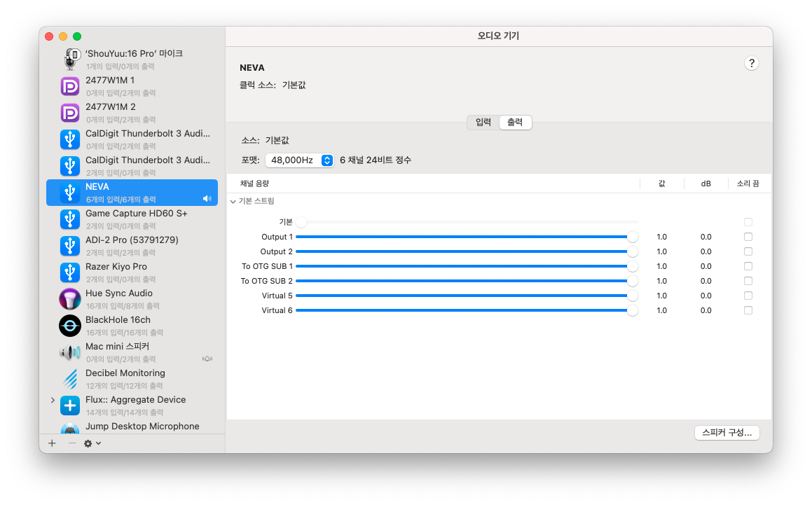Image resolution: width=812 pixels, height=505 pixels.
Task: Switch to the 입력 tab
Action: pos(483,123)
